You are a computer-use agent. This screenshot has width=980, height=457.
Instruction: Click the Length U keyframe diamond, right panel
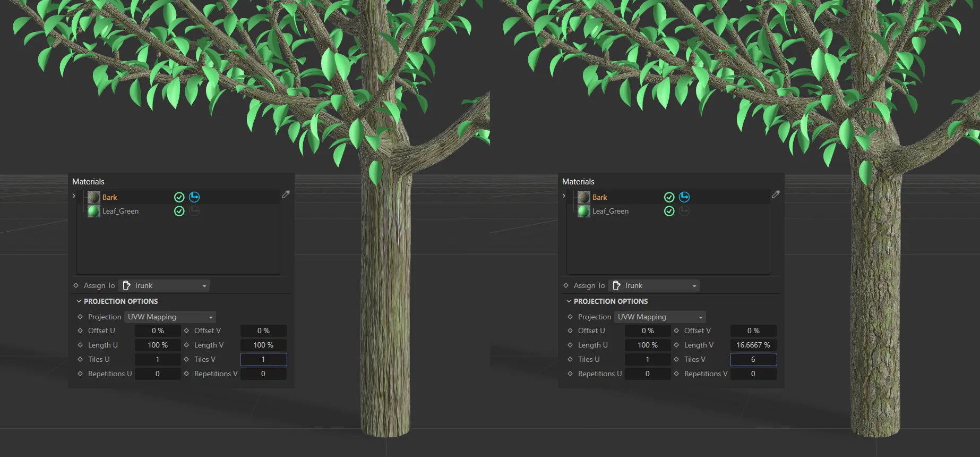coord(570,345)
